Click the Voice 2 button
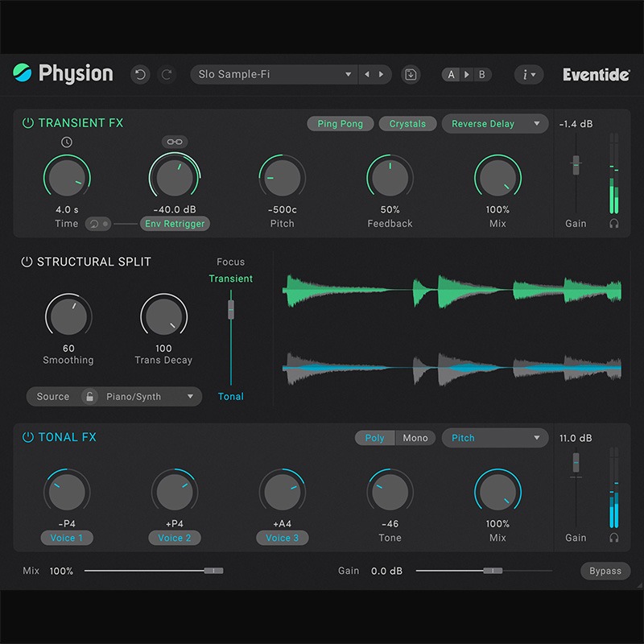 click(175, 538)
